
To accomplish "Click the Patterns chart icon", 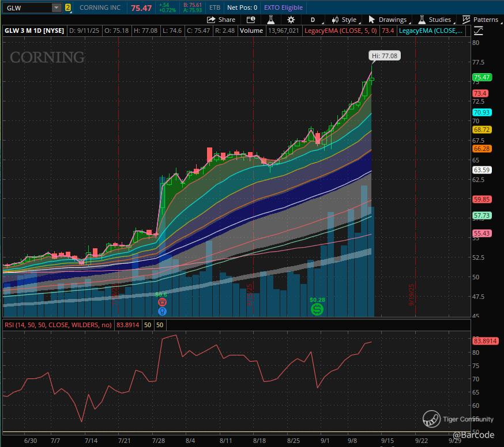I will [466, 20].
